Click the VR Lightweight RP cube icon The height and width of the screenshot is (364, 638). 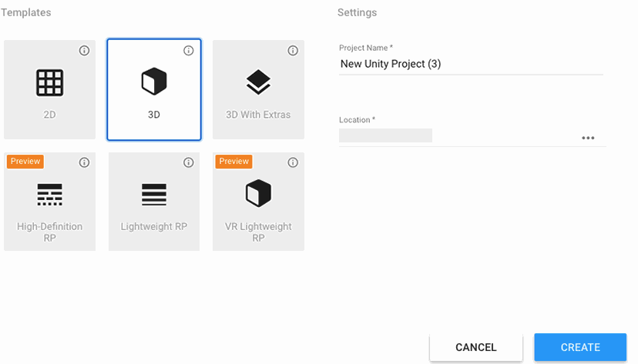(258, 194)
